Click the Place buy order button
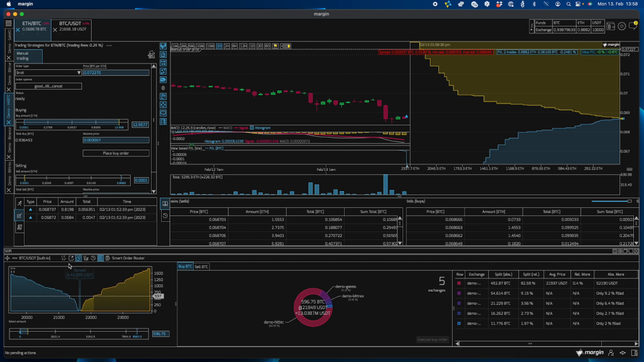This screenshot has width=644, height=362. [116, 153]
